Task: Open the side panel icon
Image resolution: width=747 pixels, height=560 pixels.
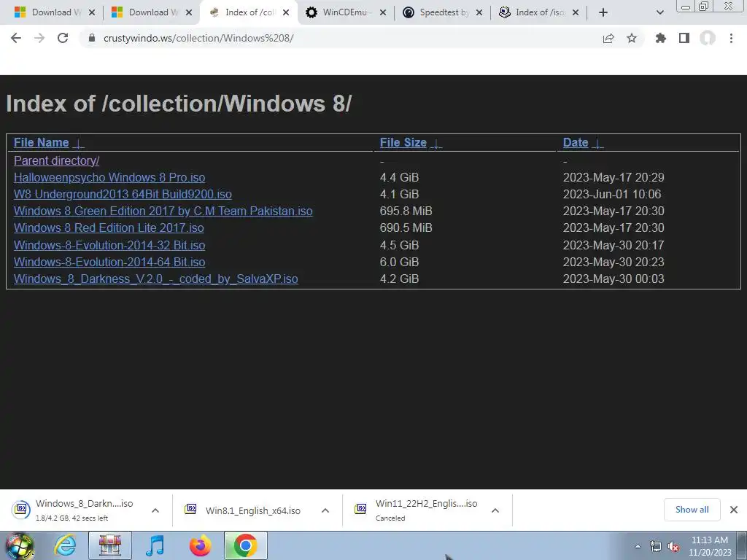Action: [684, 38]
